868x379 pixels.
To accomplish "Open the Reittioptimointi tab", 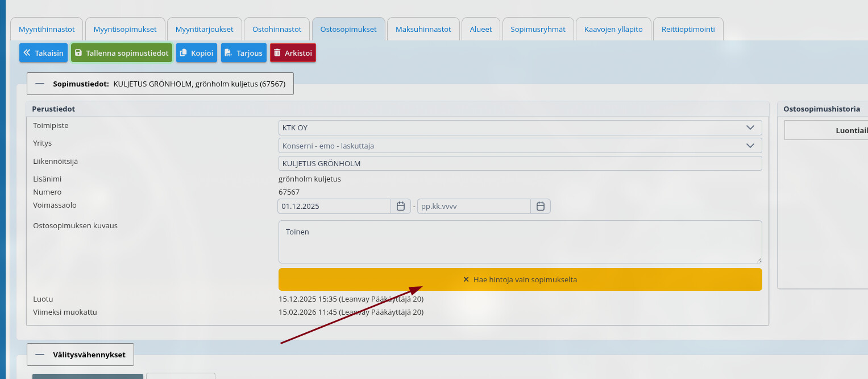I will (688, 29).
